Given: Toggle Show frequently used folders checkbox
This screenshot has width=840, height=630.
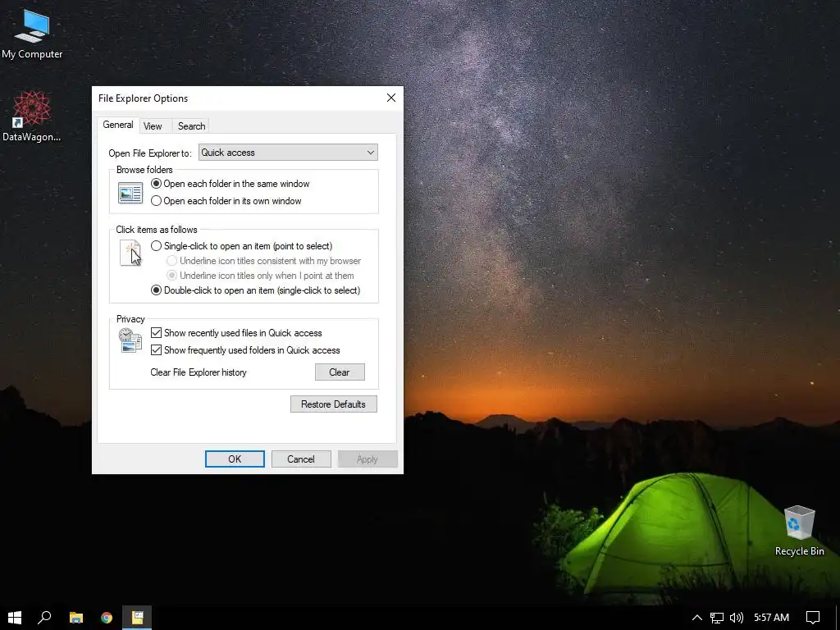Looking at the screenshot, I should [x=245, y=350].
